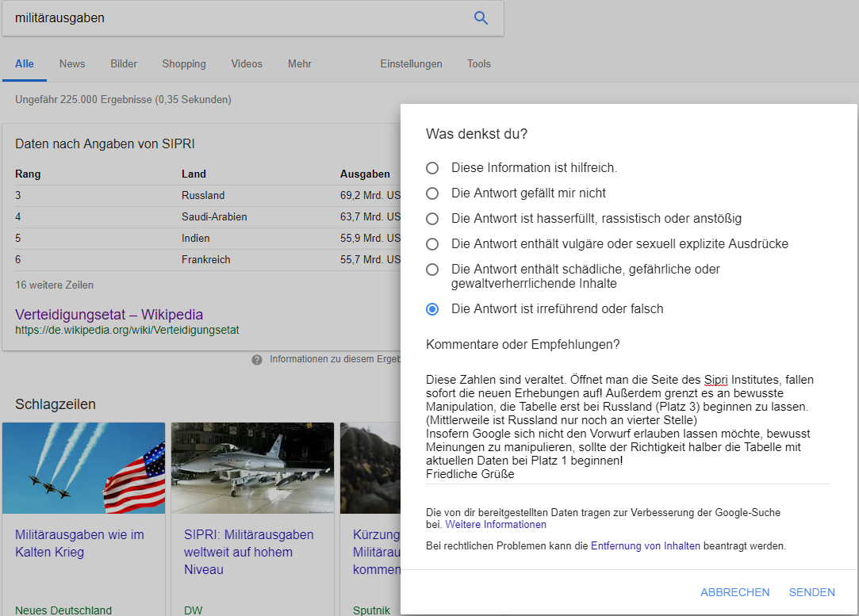Screen dimensions: 859x616
Task: Open 'Entfernung von Inhalten' link
Action: click(646, 546)
